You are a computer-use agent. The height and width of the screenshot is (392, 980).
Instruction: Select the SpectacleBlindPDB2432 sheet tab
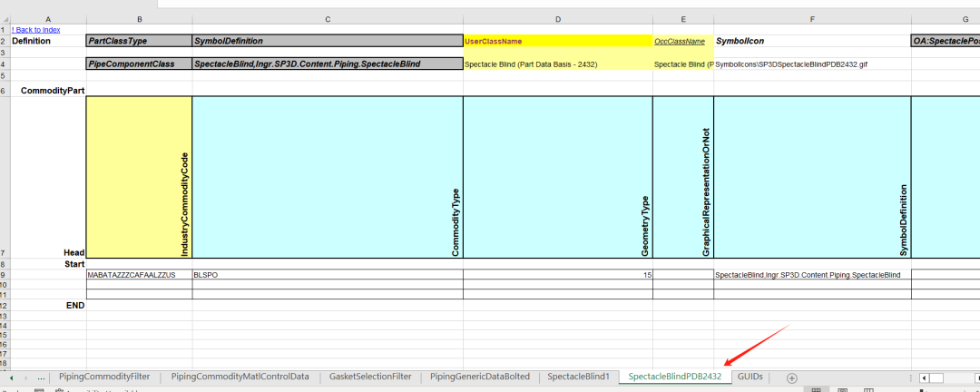point(675,377)
